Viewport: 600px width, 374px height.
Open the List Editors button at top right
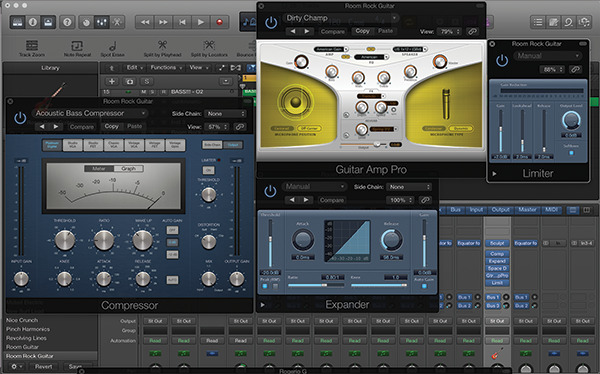pos(538,22)
